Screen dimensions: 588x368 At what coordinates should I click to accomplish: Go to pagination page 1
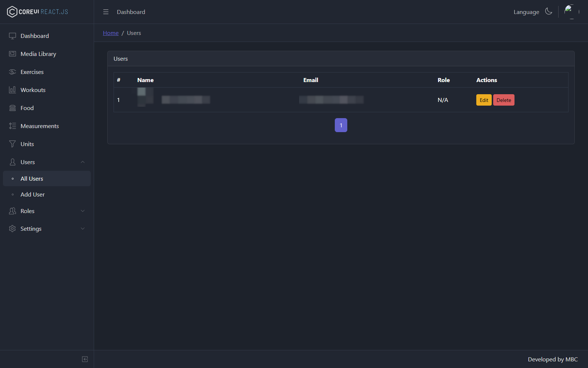pyautogui.click(x=341, y=125)
